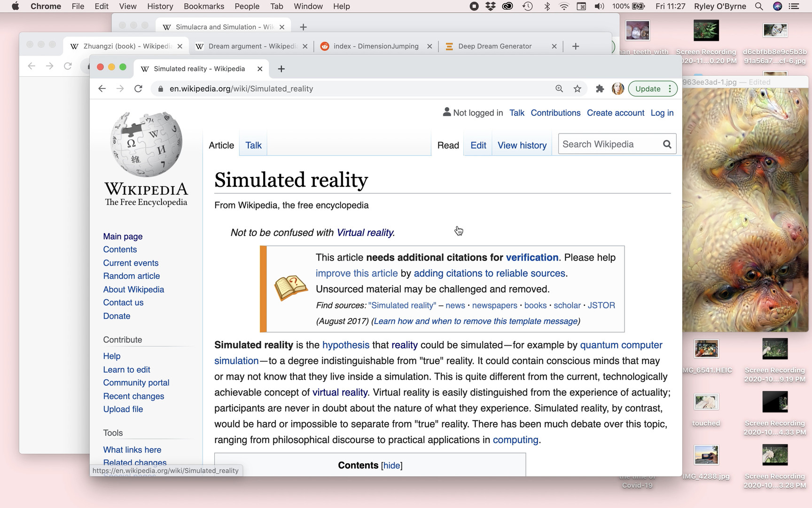Click the Wikipedia globe logo

pyautogui.click(x=146, y=144)
